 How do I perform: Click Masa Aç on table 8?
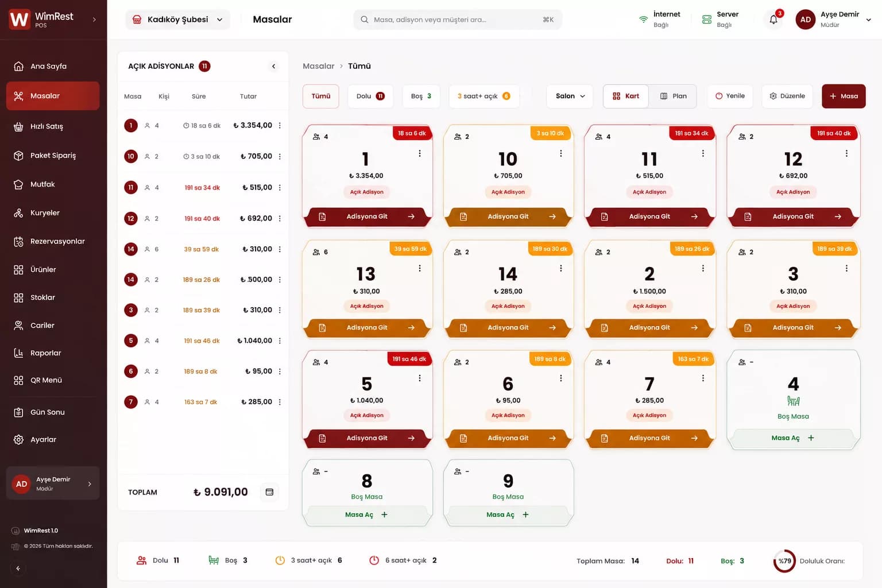tap(367, 514)
